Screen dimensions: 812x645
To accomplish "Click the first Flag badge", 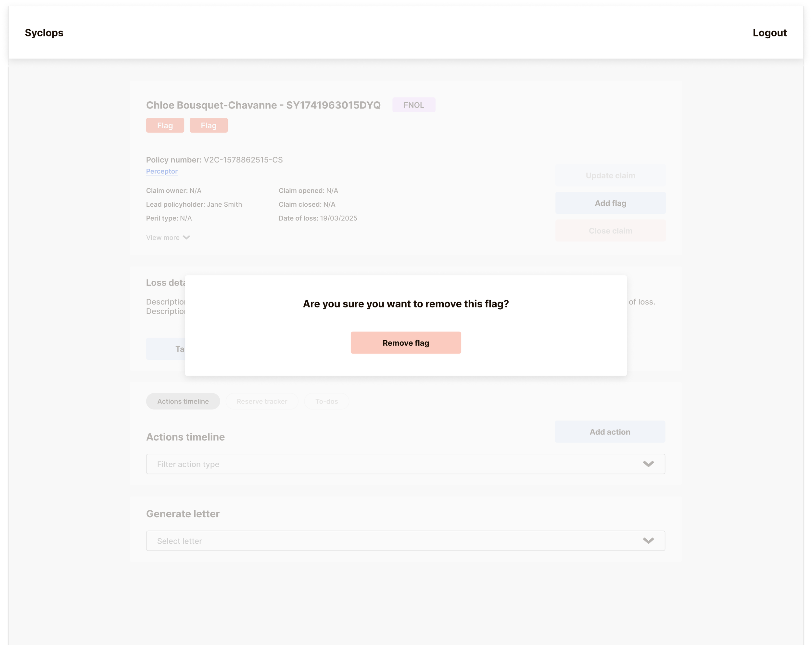I will (x=165, y=125).
